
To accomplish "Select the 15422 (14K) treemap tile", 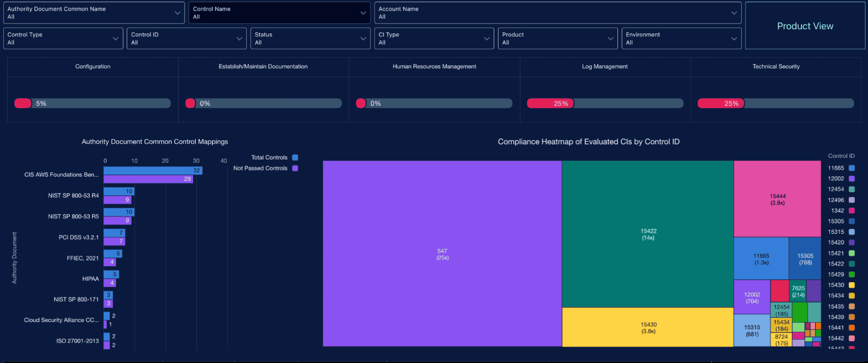I will [x=648, y=234].
